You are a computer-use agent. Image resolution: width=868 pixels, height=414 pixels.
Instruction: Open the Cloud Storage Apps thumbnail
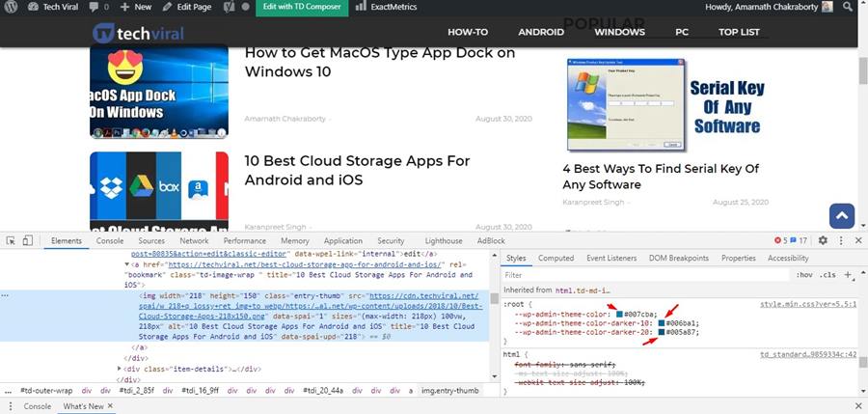(x=159, y=191)
